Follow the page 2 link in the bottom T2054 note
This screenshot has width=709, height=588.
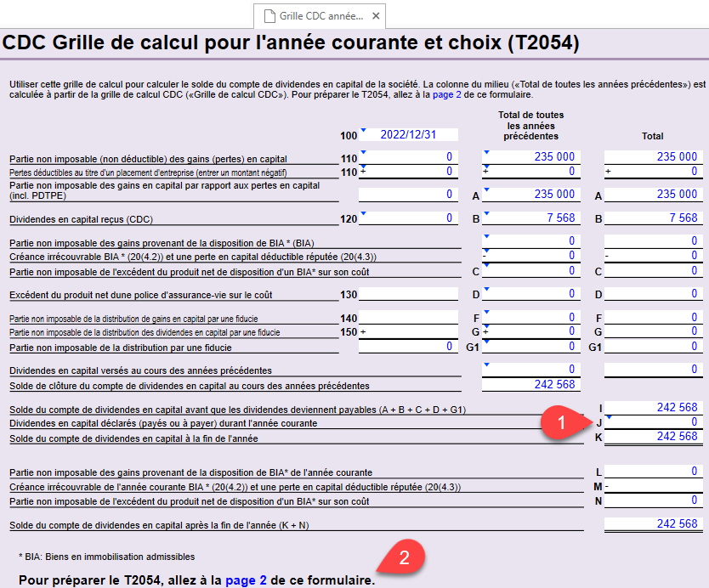246,580
